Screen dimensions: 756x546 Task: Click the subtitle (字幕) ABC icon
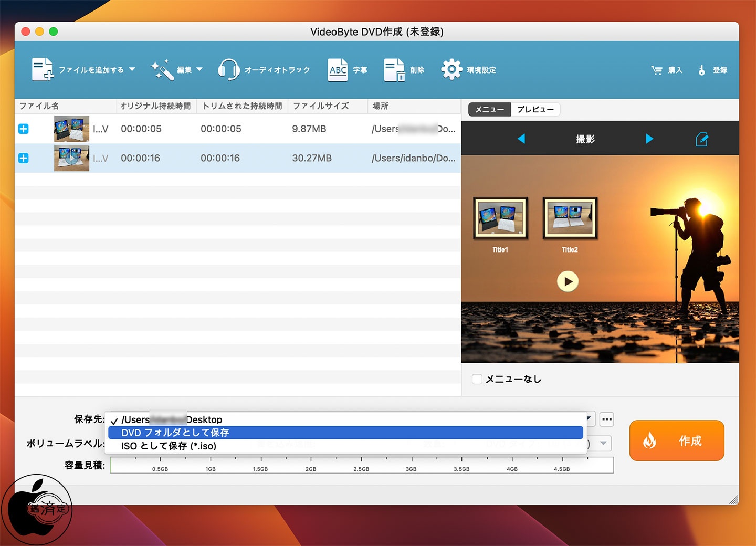click(338, 70)
